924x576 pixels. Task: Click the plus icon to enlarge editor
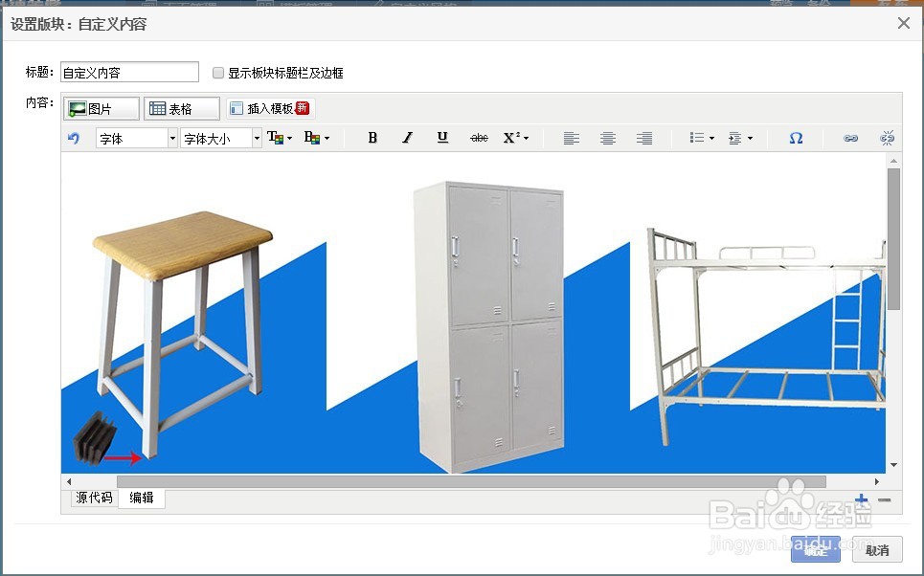pyautogui.click(x=862, y=500)
